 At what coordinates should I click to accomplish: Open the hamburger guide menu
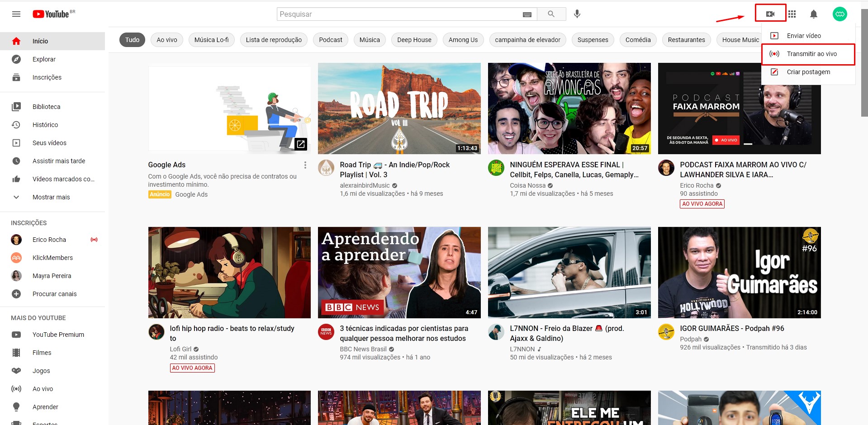(x=16, y=14)
